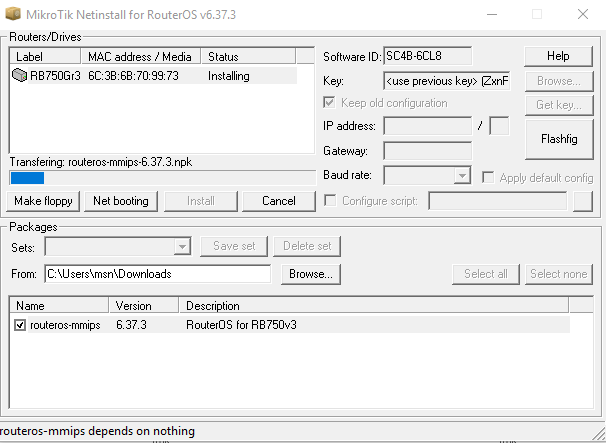Viewport: 606px width, 443px height.
Task: Click the small button beside Configure script field
Action: (583, 201)
